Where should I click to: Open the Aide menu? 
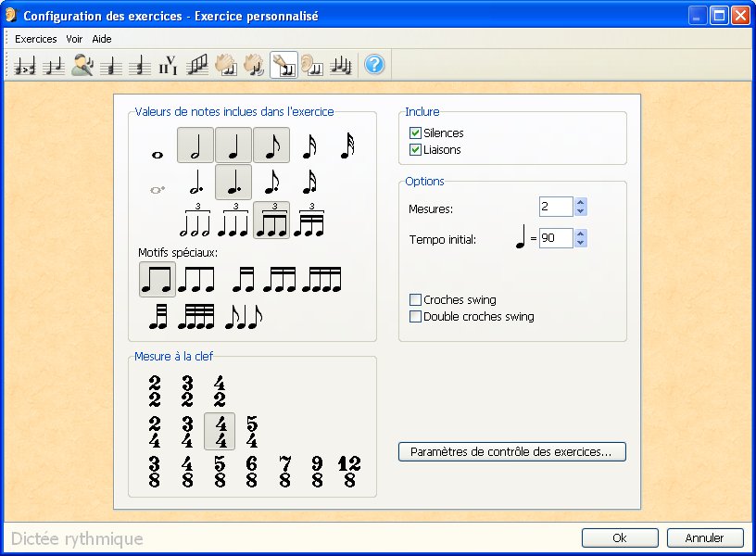[x=102, y=39]
